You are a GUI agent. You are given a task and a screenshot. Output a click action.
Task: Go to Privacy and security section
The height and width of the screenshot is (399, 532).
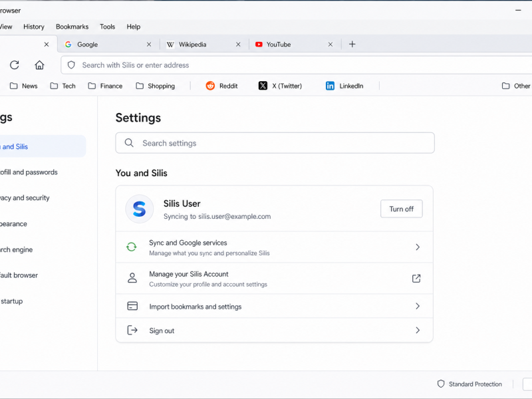coord(25,198)
